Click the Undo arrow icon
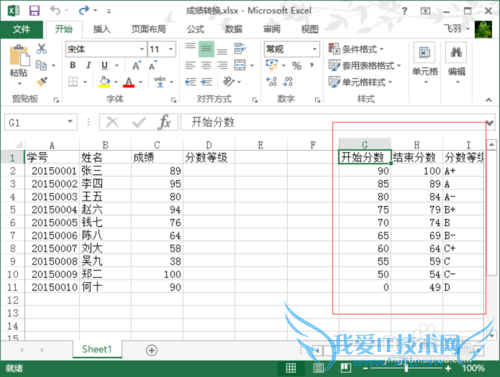Viewport: 500px width, 377px height. 55,11
